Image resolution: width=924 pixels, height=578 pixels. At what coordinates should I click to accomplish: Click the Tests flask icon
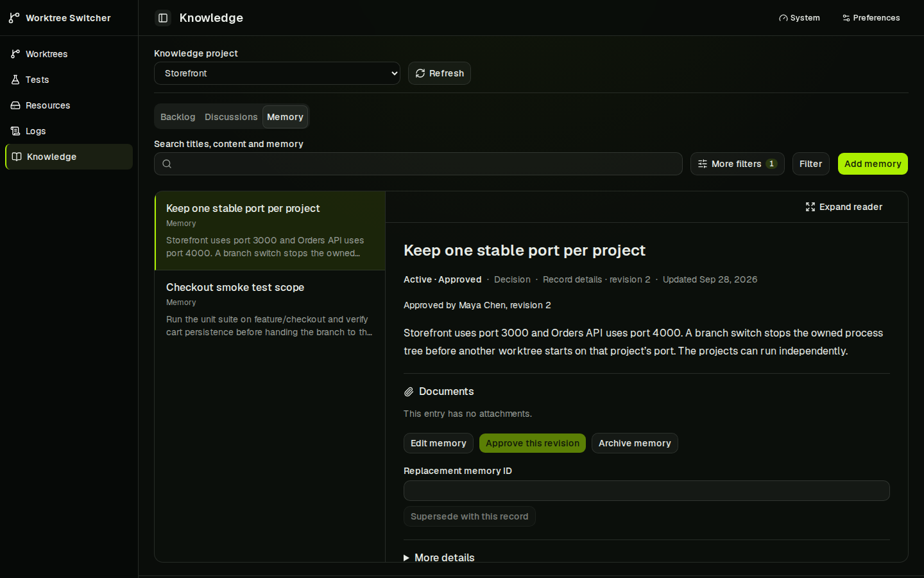click(15, 80)
